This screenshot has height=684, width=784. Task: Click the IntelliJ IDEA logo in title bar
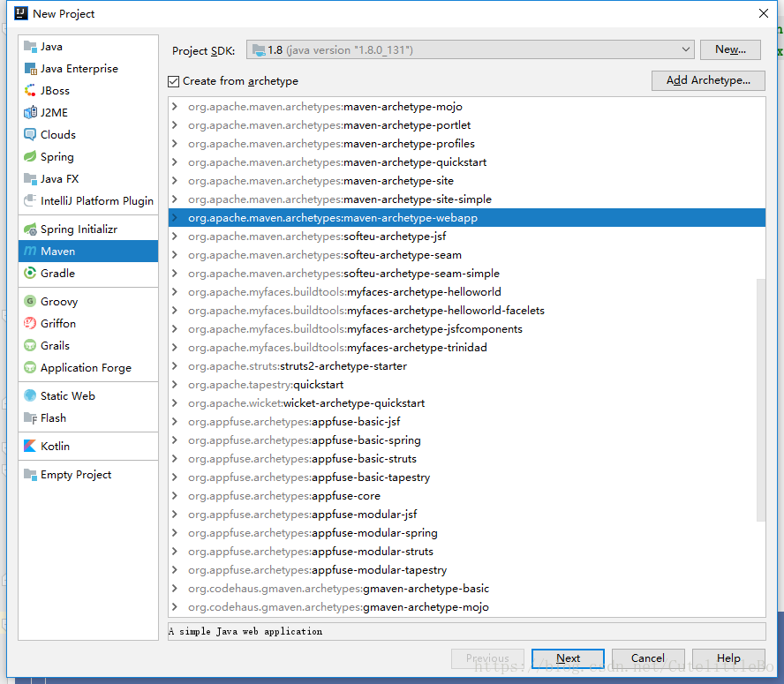21,13
